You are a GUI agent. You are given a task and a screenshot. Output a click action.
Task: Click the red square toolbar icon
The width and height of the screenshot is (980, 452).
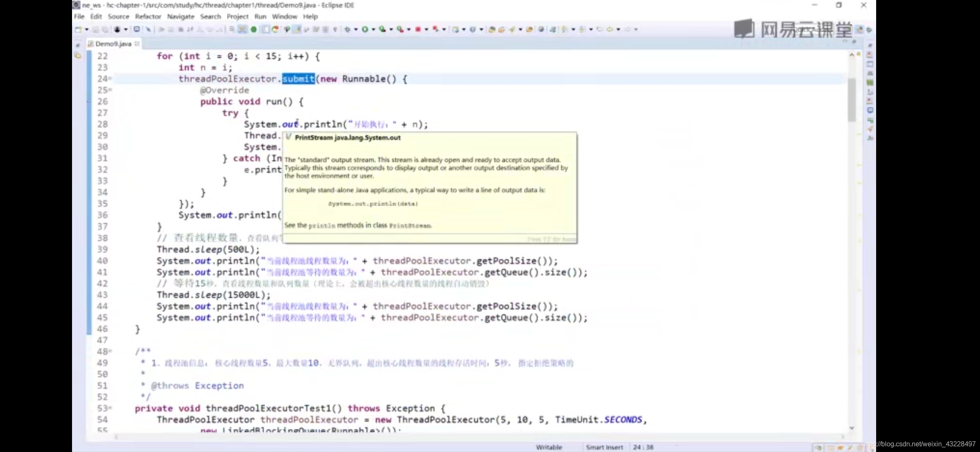pyautogui.click(x=418, y=29)
